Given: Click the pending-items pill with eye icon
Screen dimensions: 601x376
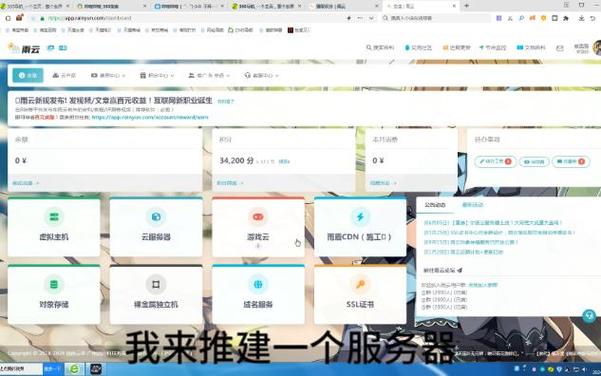Looking at the screenshot, I should (534, 162).
